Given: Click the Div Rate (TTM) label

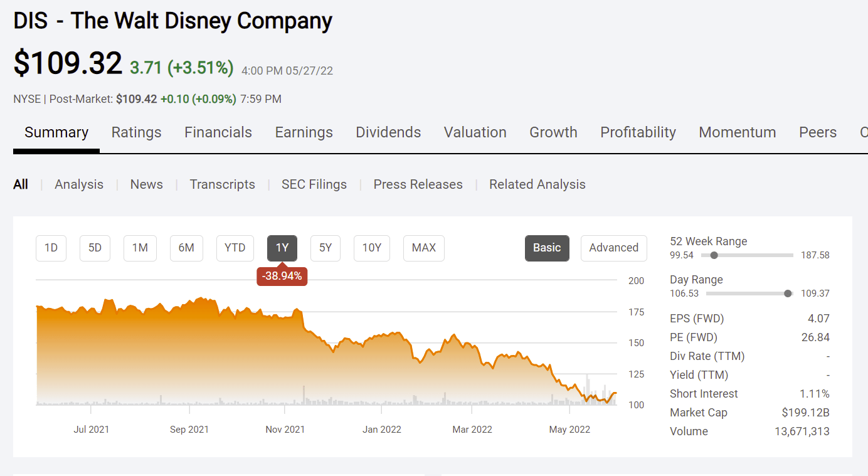Looking at the screenshot, I should [707, 356].
